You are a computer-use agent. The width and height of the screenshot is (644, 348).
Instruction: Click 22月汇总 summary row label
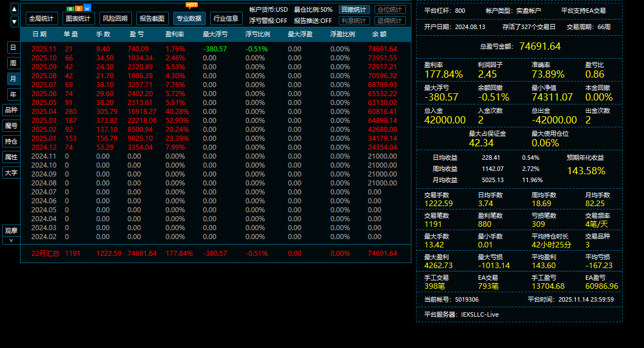tap(45, 254)
